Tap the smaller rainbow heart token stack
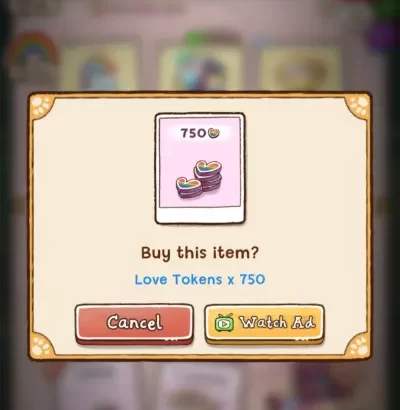This screenshot has width=400, height=410. click(x=189, y=187)
